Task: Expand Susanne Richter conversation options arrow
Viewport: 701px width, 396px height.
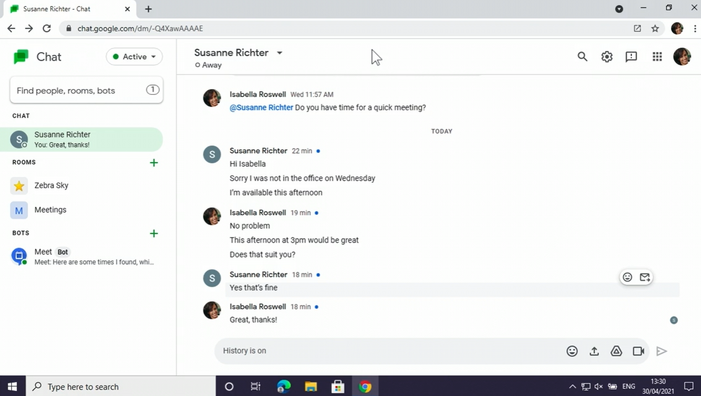Action: tap(279, 53)
